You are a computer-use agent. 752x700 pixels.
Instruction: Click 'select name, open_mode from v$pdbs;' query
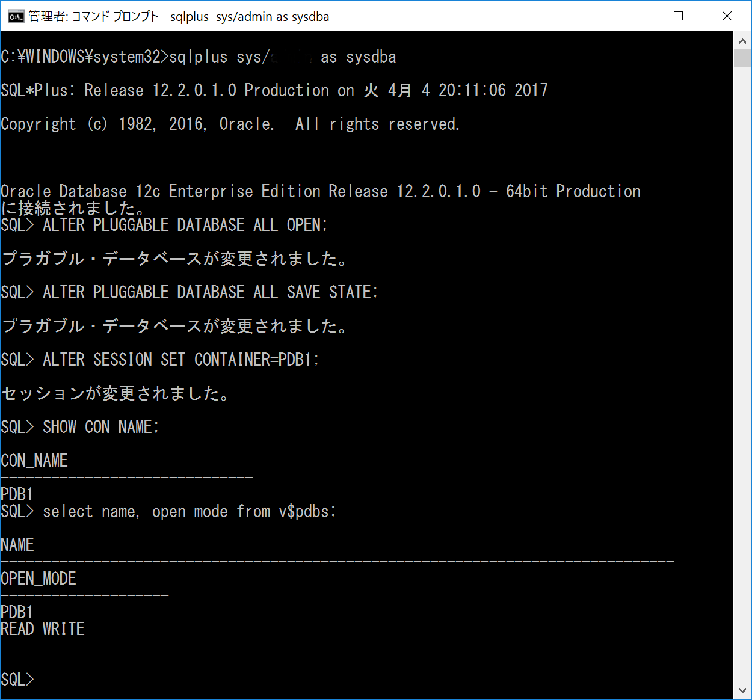pyautogui.click(x=190, y=511)
